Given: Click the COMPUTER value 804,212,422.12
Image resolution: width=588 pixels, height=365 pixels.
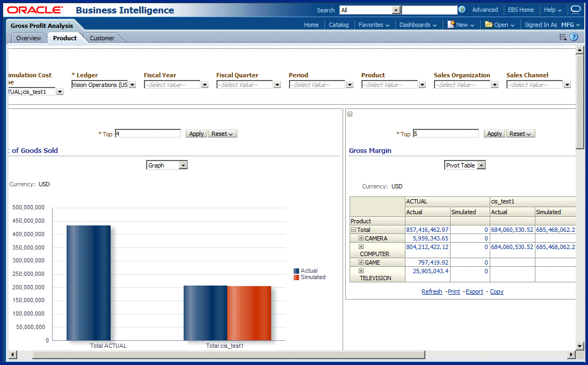Looking at the screenshot, I should [x=427, y=247].
